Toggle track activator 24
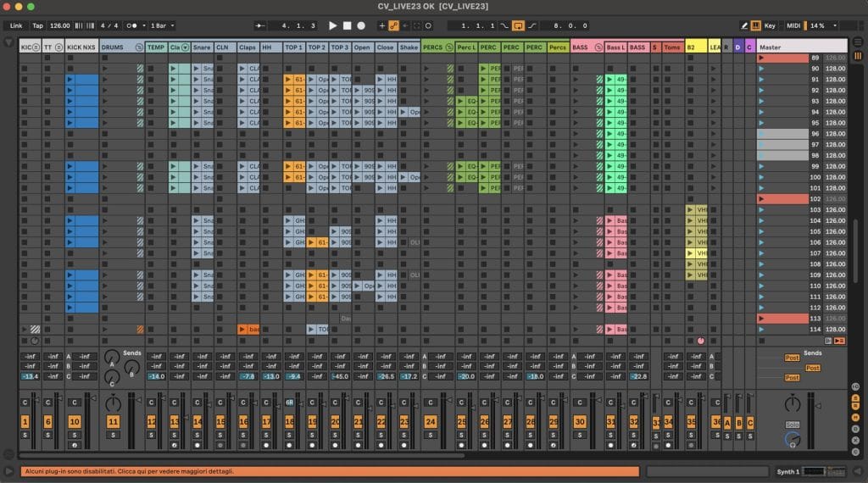The height and width of the screenshot is (483, 868). coord(430,422)
